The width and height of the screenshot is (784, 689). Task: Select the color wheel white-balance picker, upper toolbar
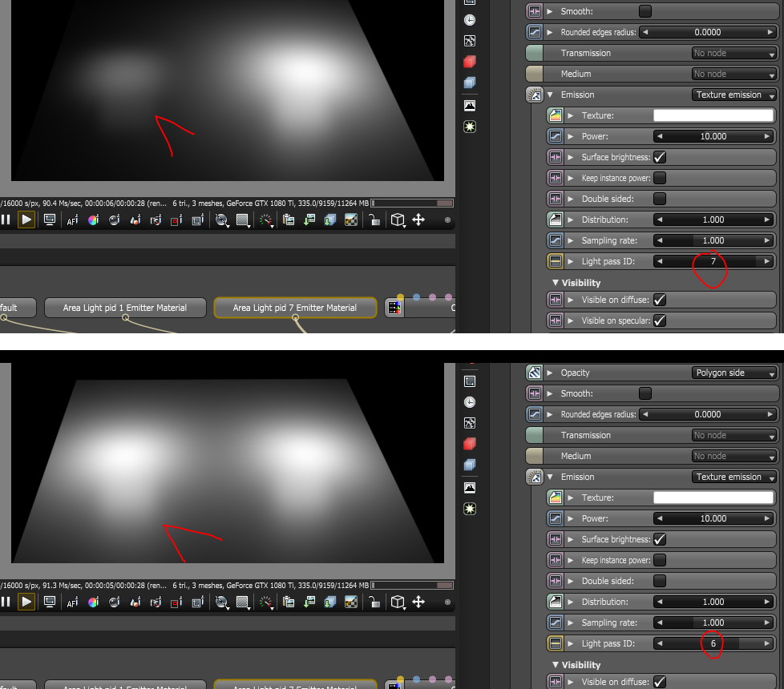tap(94, 220)
